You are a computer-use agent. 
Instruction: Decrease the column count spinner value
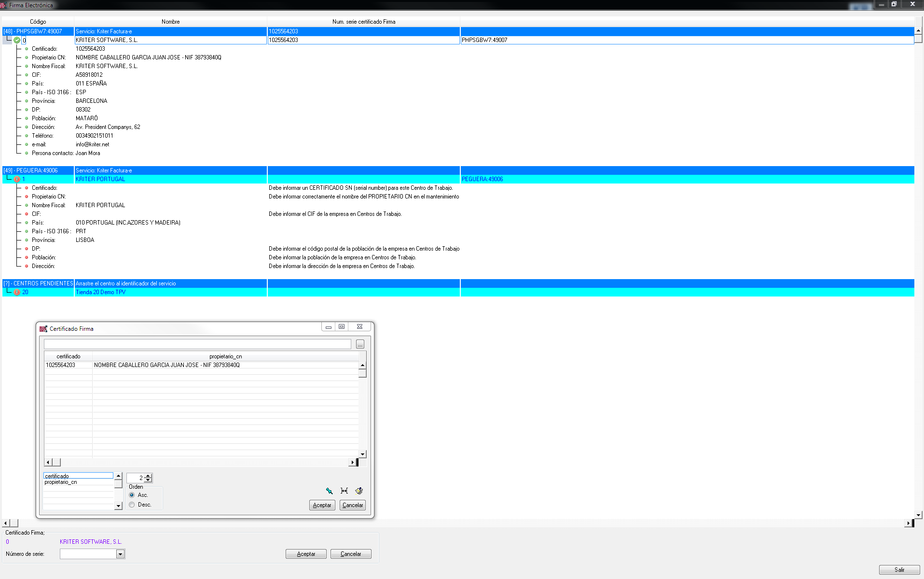[x=148, y=480]
